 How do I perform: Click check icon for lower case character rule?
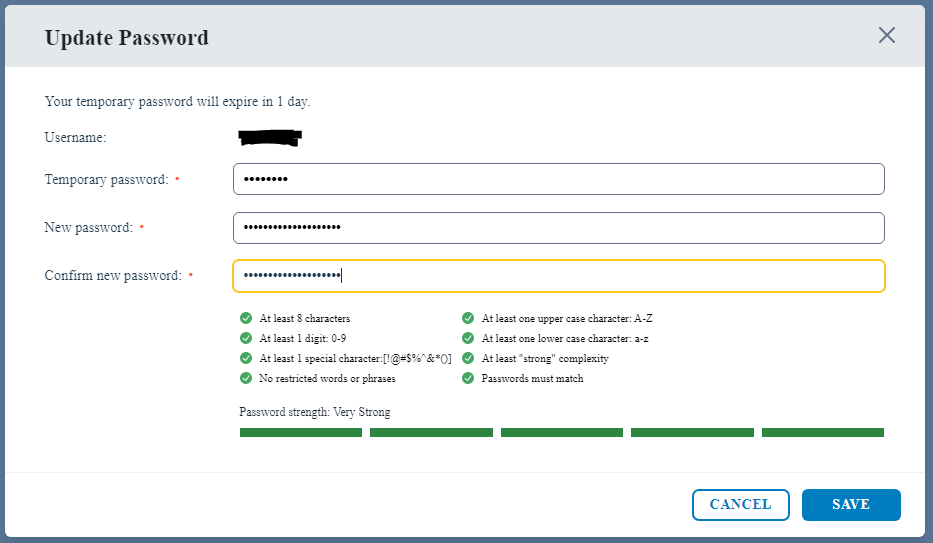click(468, 338)
